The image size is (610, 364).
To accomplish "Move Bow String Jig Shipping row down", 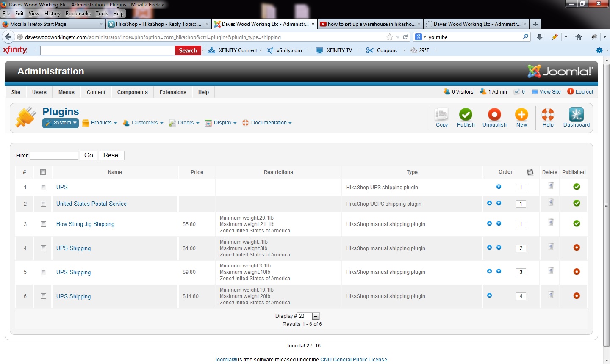I will (x=499, y=223).
